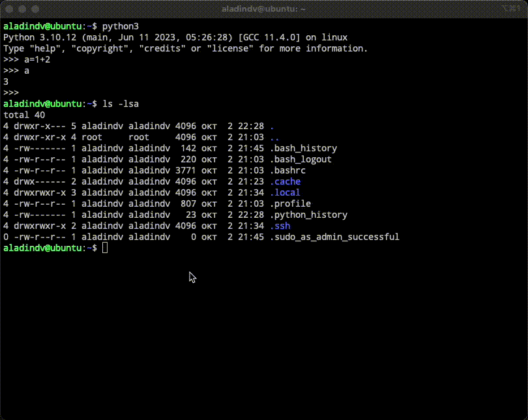528x420 pixels.
Task: Click the cursor block at the last prompt
Action: (x=104, y=248)
